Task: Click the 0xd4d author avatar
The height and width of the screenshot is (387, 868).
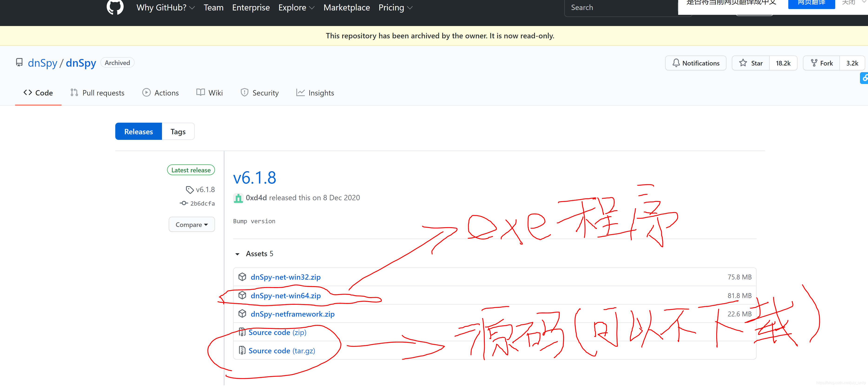Action: (238, 198)
